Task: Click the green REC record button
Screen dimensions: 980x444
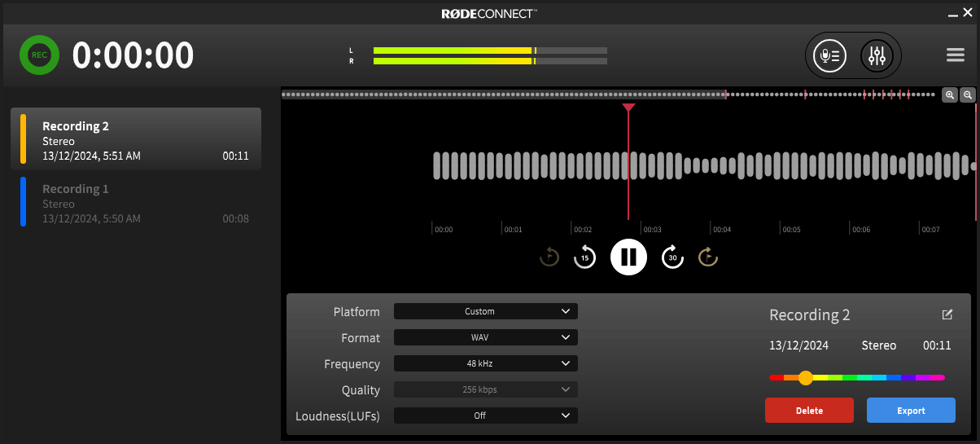Action: click(x=39, y=55)
